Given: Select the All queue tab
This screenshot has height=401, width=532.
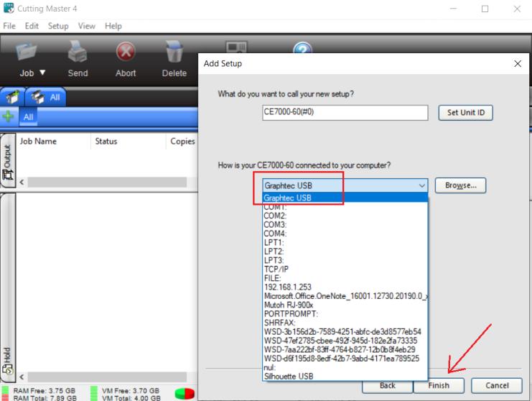Looking at the screenshot, I should [x=28, y=117].
